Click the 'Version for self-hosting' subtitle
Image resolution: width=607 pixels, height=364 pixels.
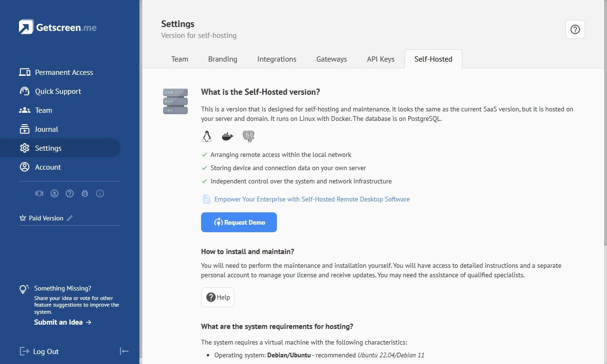[x=199, y=36]
